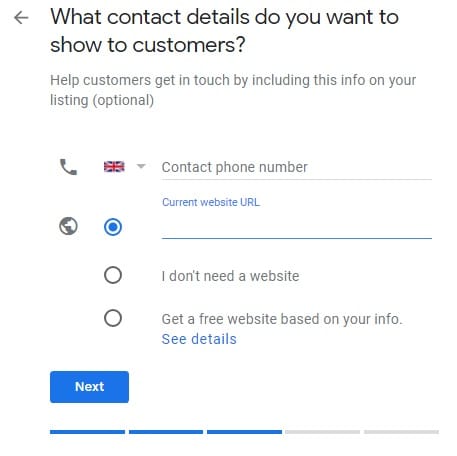
Task: Go back using the left arrow icon
Action: tap(21, 18)
